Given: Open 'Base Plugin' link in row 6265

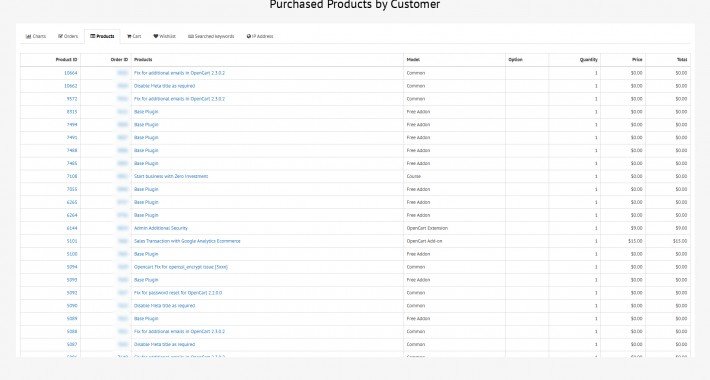Looking at the screenshot, I should (x=146, y=202).
